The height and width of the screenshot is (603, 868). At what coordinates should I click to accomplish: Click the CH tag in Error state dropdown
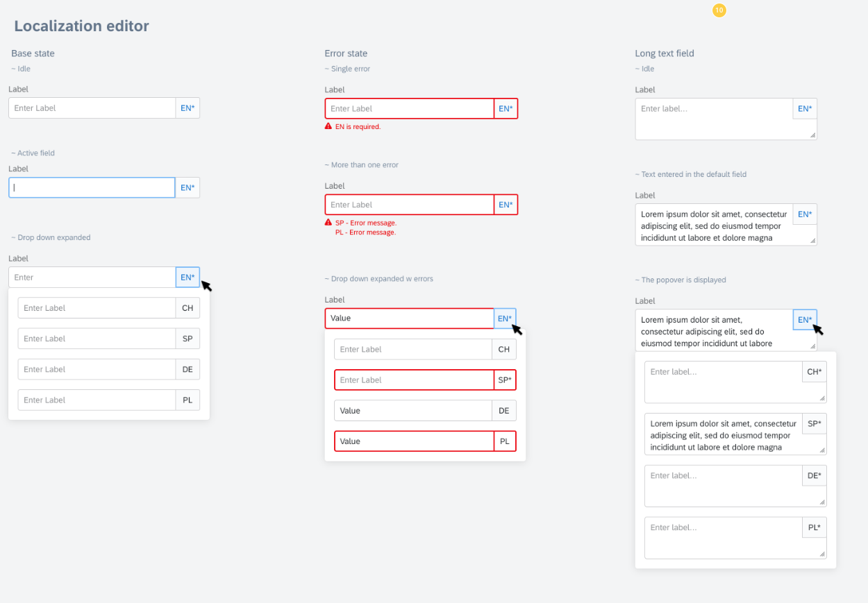tap(504, 349)
